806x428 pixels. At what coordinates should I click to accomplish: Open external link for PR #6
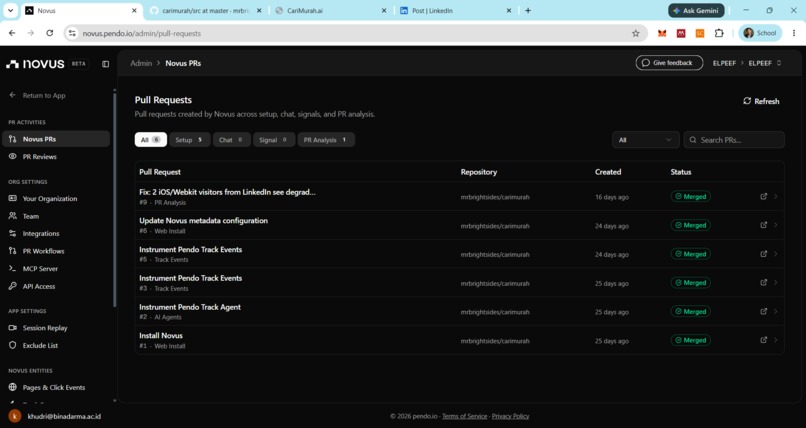point(763,225)
